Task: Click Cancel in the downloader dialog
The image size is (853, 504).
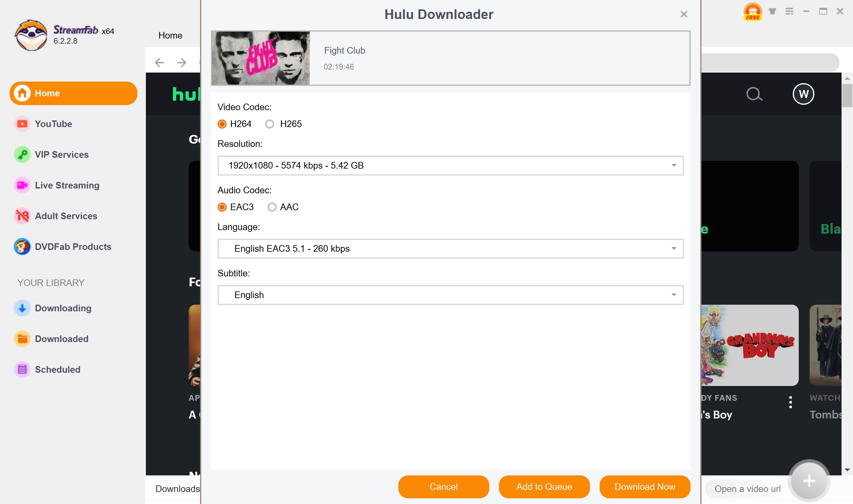Action: point(444,487)
